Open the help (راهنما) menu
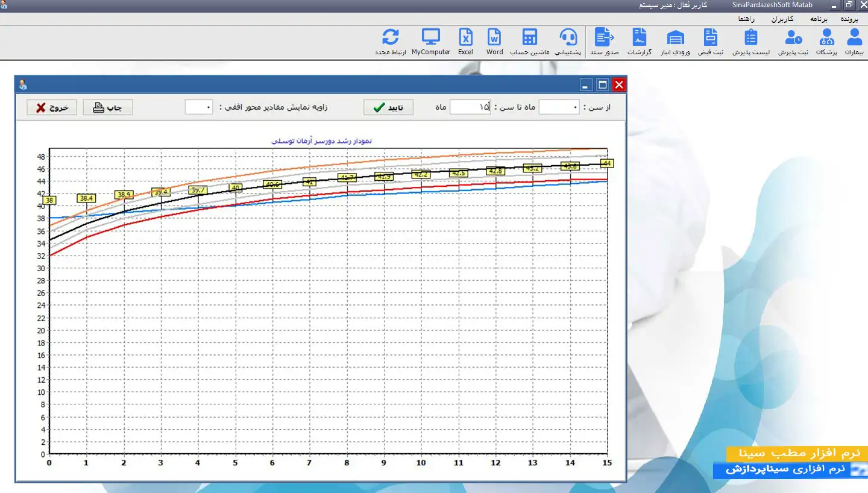 [747, 19]
